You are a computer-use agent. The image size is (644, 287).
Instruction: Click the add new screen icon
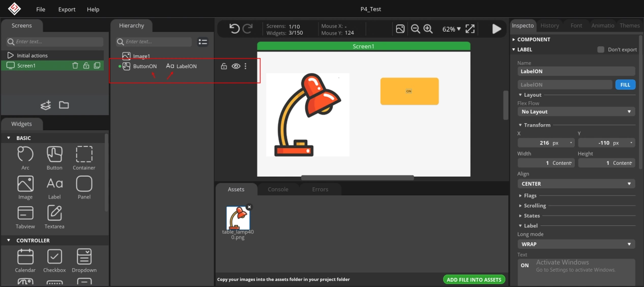pyautogui.click(x=46, y=105)
